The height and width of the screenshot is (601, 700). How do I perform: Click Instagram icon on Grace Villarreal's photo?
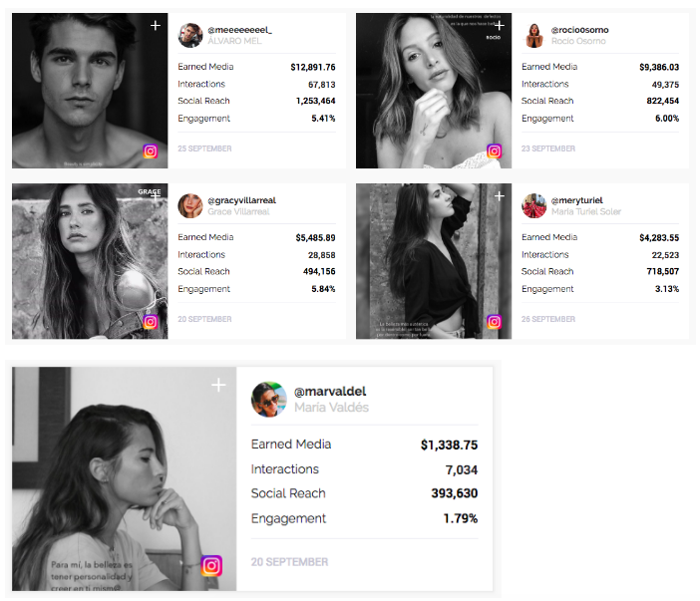pos(151,322)
